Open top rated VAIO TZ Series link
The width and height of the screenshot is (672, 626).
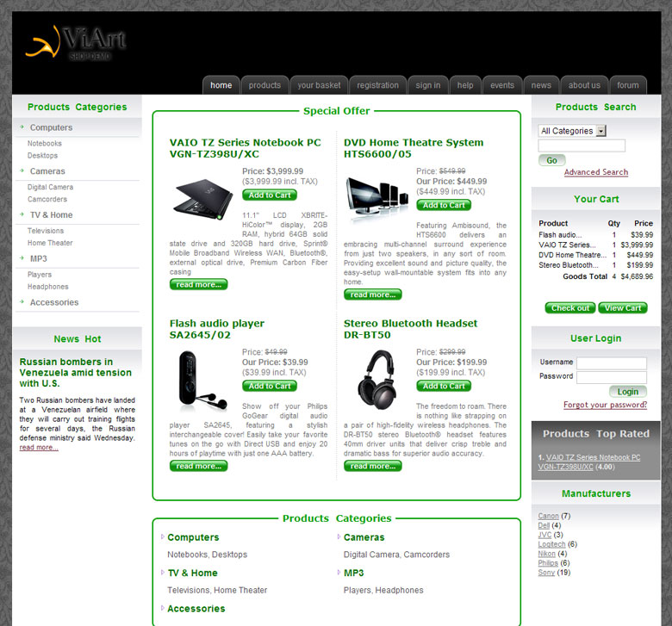coord(588,462)
